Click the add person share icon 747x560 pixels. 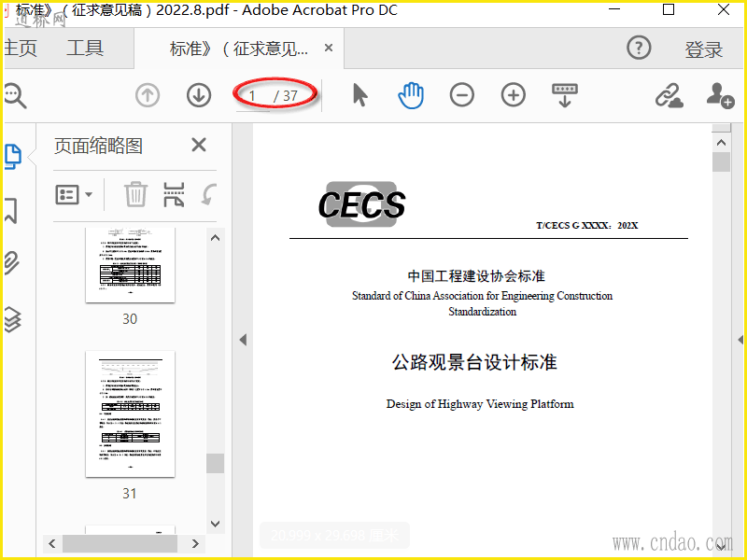pyautogui.click(x=720, y=96)
